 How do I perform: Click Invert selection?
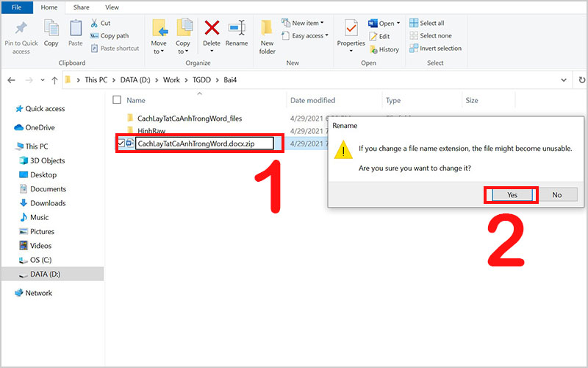(435, 48)
